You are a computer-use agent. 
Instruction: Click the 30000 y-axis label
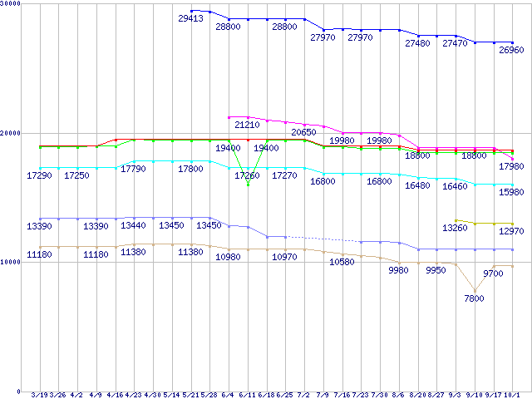coord(11,5)
